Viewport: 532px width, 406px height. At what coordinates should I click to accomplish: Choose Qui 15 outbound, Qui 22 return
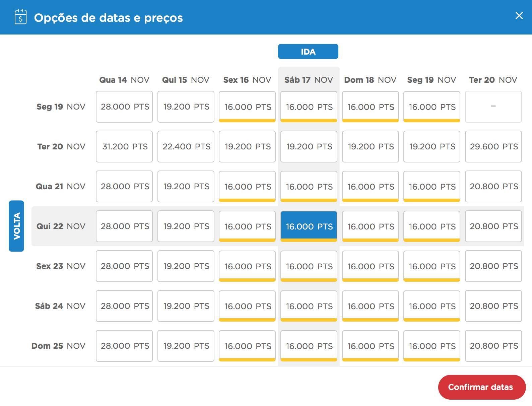click(186, 226)
